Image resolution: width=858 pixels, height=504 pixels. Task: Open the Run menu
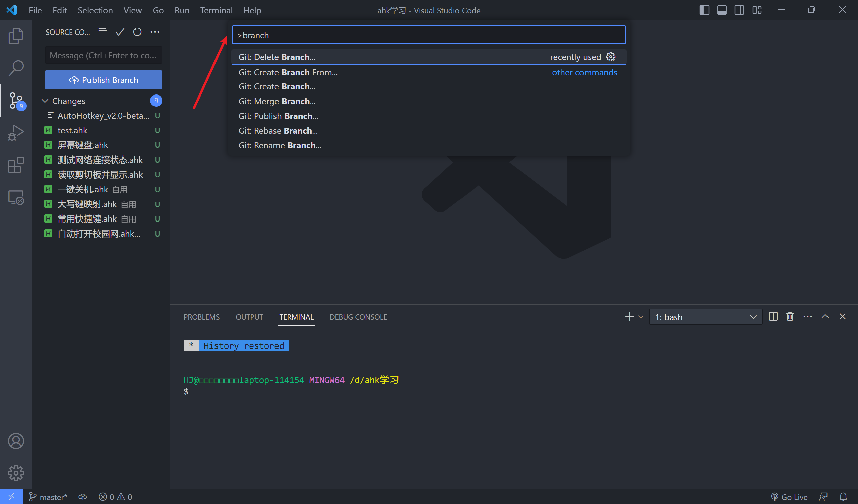182,10
